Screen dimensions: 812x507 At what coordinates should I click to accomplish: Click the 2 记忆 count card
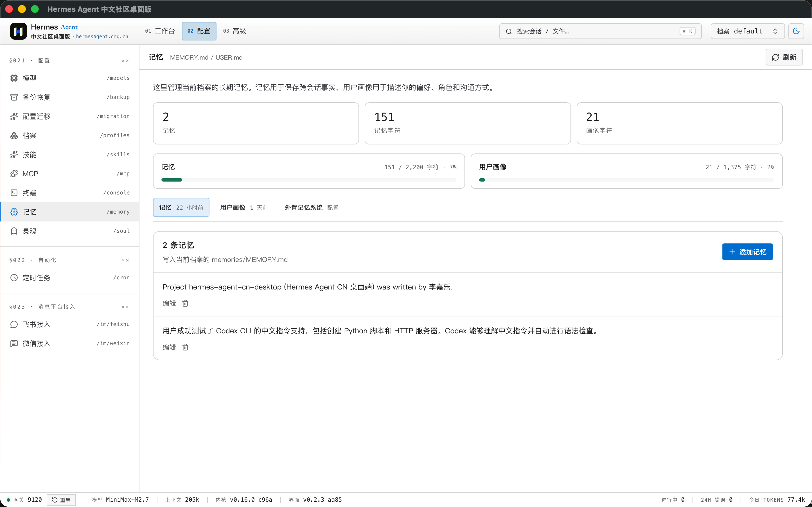pyautogui.click(x=256, y=123)
